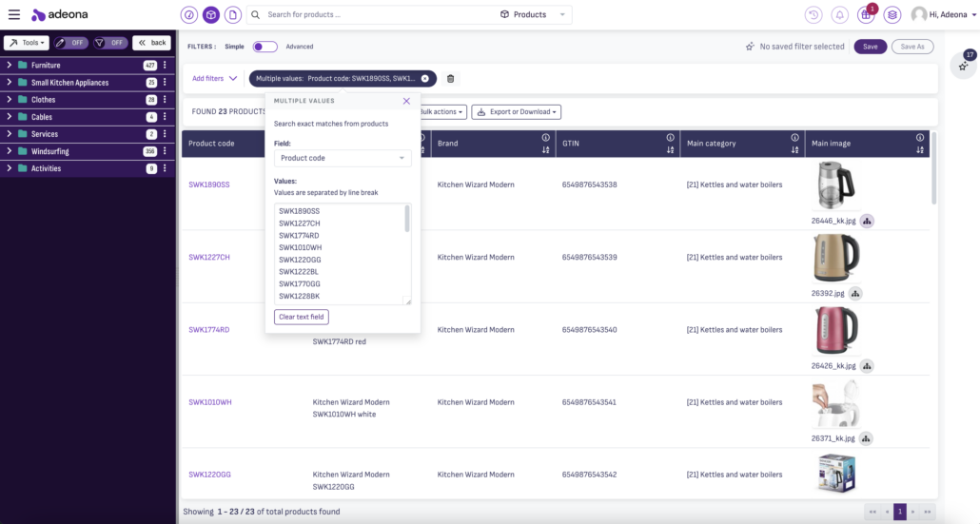Expand the Activities folder
This screenshot has height=524, width=980.
[x=9, y=168]
